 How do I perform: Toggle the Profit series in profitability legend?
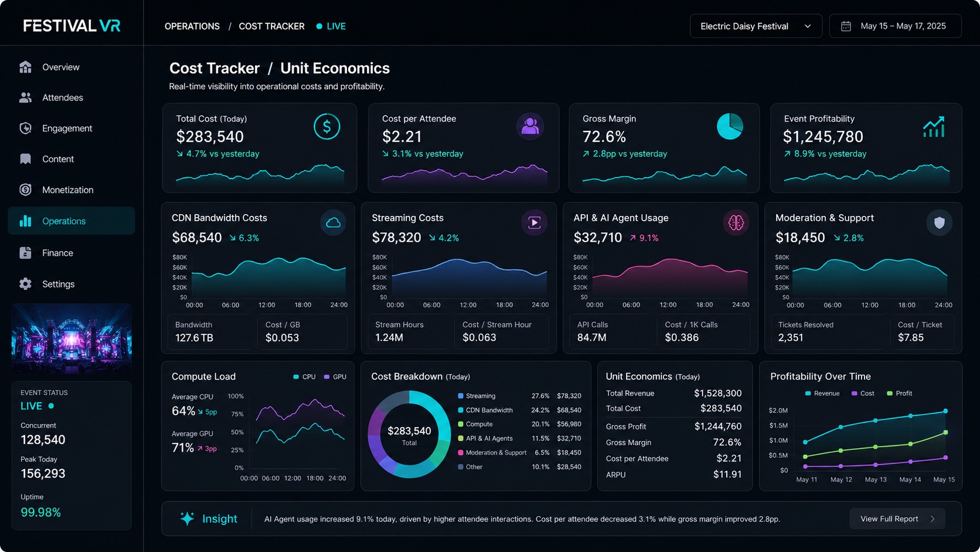(x=900, y=394)
